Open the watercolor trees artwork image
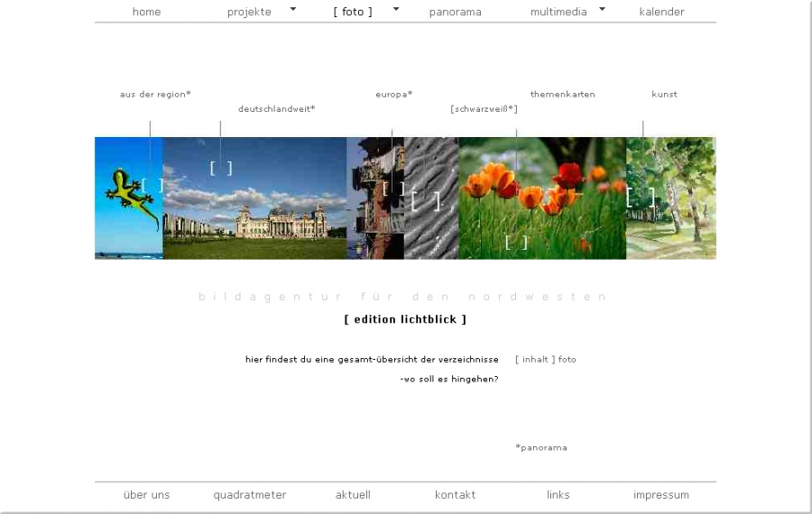The image size is (812, 514). 671,198
